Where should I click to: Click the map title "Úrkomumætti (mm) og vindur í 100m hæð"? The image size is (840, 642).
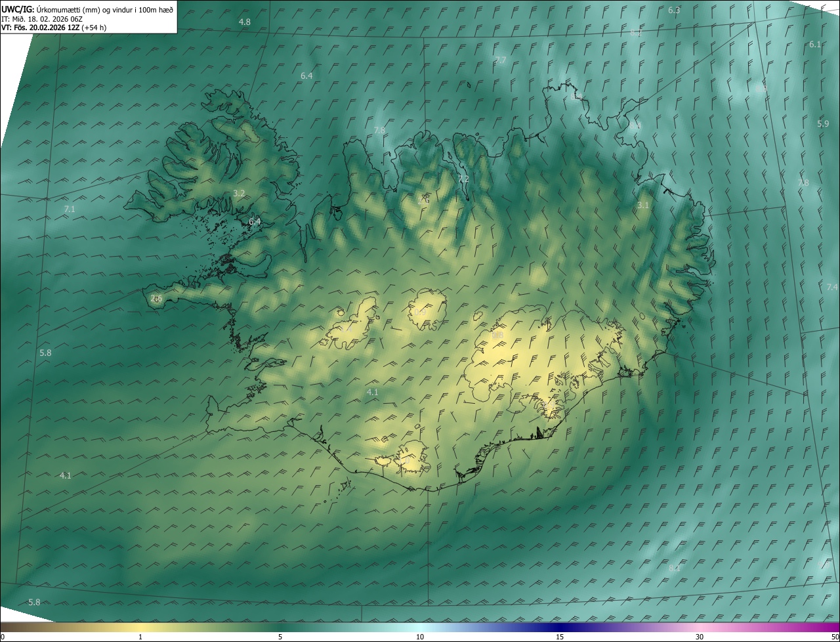(x=105, y=9)
